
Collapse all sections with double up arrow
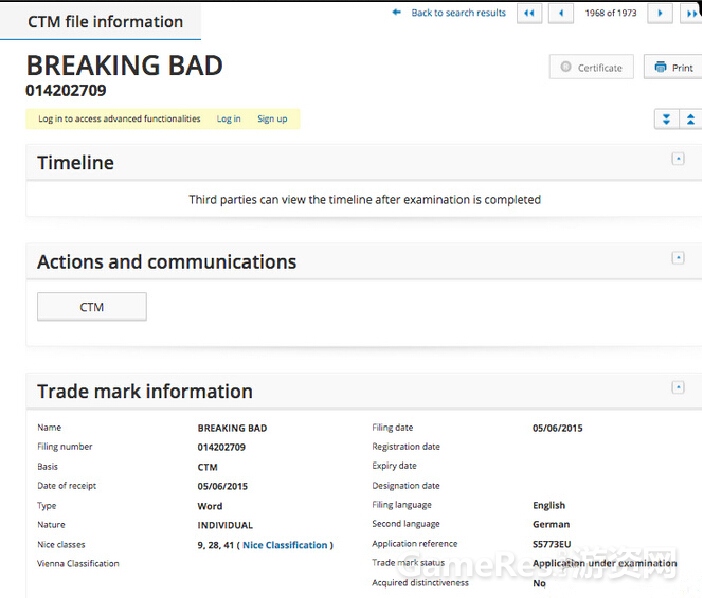690,119
